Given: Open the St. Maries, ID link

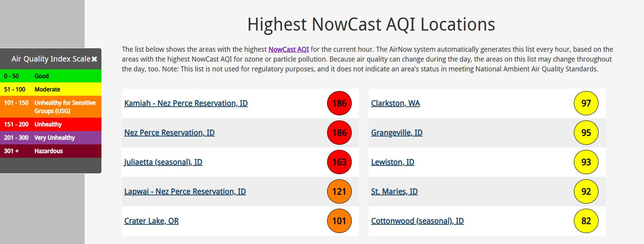Looking at the screenshot, I should (x=394, y=191).
